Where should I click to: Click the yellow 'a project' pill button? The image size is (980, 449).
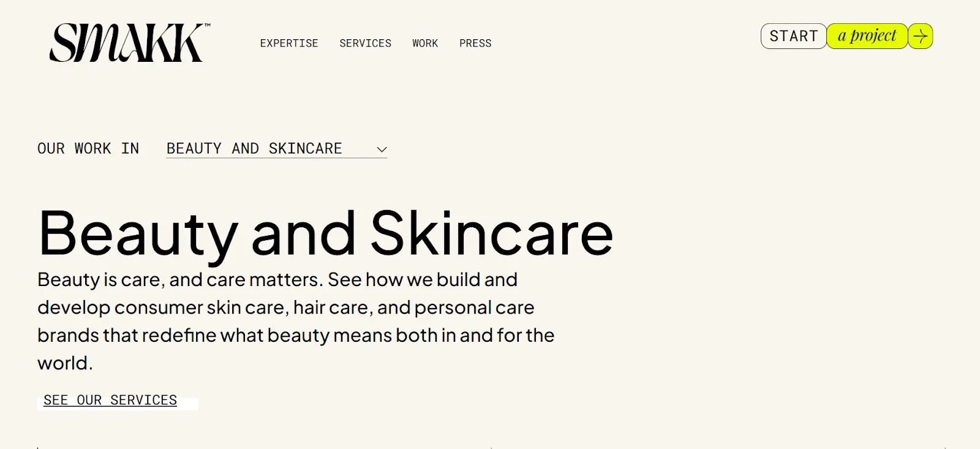(x=867, y=36)
